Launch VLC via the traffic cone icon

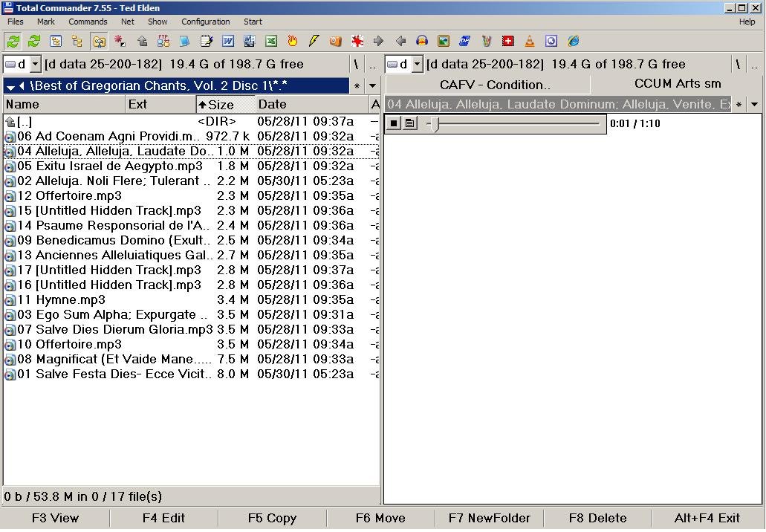click(x=530, y=41)
